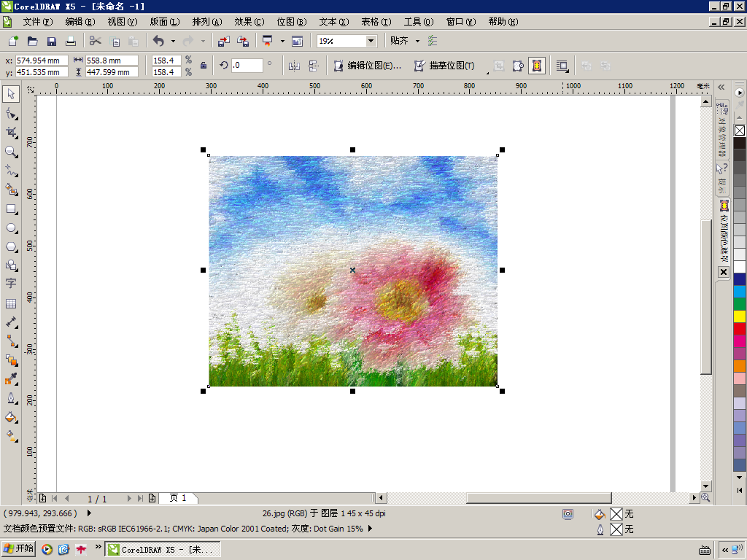The image size is (747, 560).
Task: Open media player quick launch icon
Action: click(x=47, y=550)
